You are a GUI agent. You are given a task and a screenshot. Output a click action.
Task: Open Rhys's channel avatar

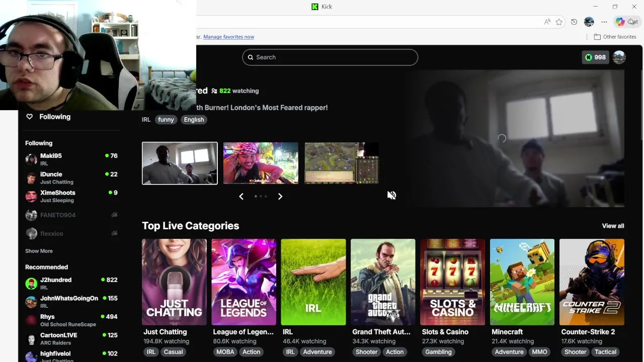pos(31,320)
